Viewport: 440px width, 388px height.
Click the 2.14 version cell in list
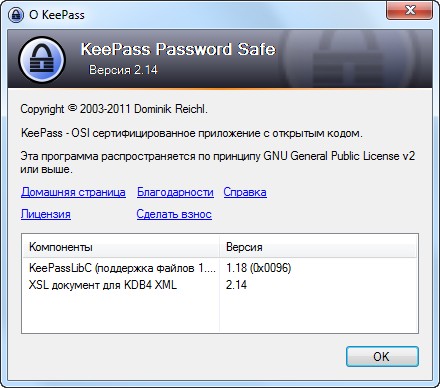pos(236,285)
